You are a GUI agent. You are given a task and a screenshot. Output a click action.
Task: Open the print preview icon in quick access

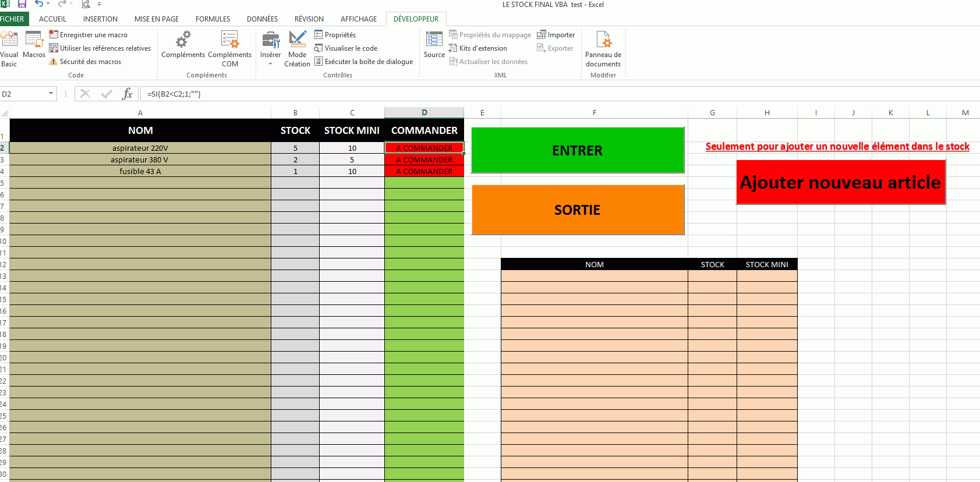[86, 4]
